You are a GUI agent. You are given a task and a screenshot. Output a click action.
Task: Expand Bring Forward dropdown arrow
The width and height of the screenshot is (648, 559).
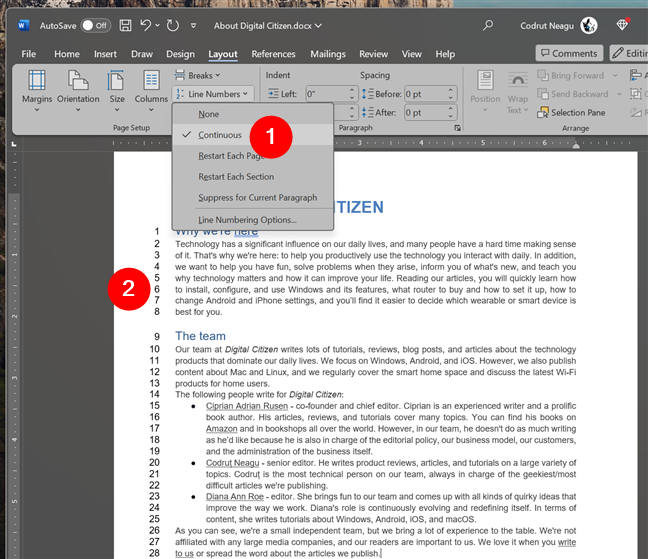(615, 76)
